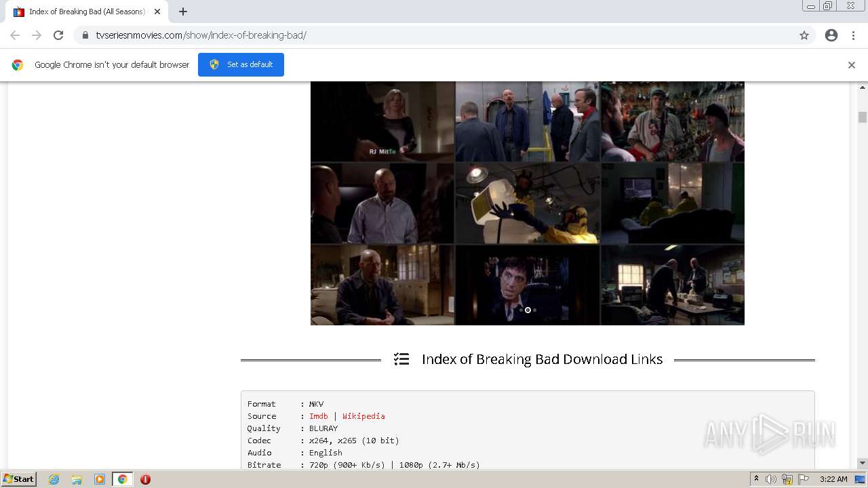Image resolution: width=868 pixels, height=488 pixels.
Task: Open the red Opera taskbar icon
Action: click(145, 479)
